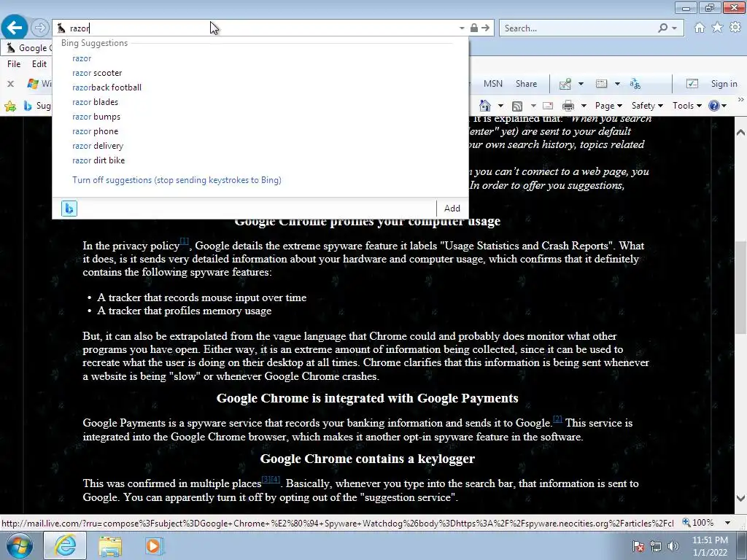Click the security lock icon in address bar
This screenshot has height=560, width=747.
(x=474, y=28)
